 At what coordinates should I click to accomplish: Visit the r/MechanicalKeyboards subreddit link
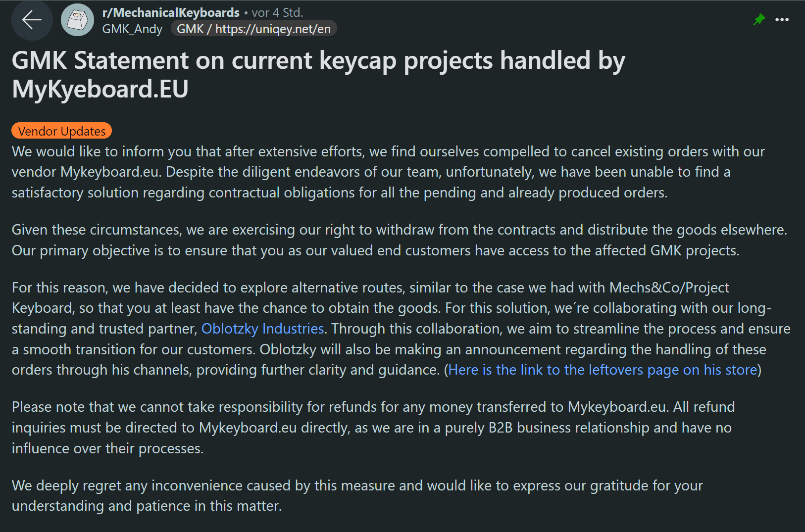171,12
